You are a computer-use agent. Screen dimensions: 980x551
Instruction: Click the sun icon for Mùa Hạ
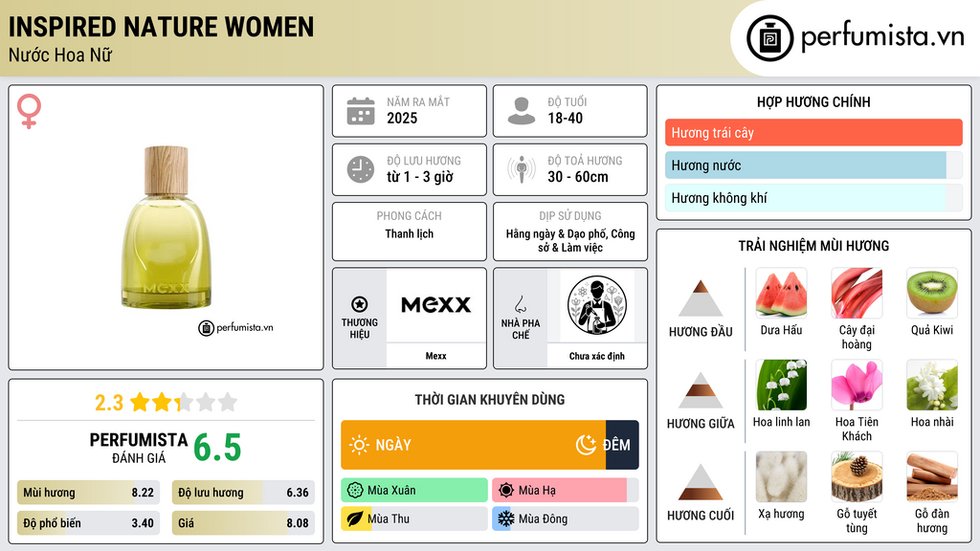coord(505,491)
